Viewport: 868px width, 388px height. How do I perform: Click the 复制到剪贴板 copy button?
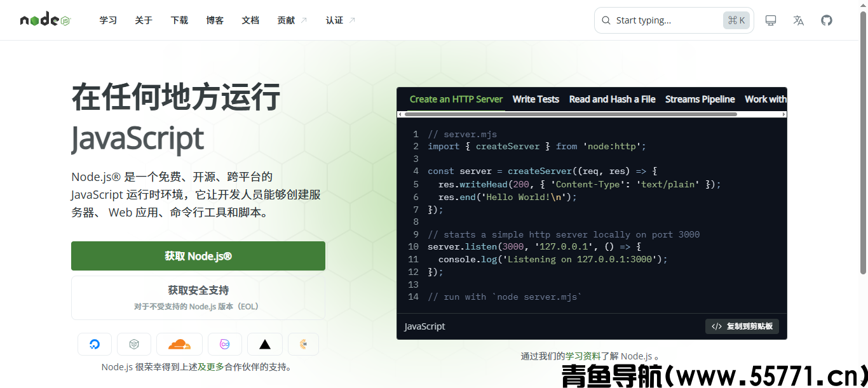pyautogui.click(x=742, y=326)
